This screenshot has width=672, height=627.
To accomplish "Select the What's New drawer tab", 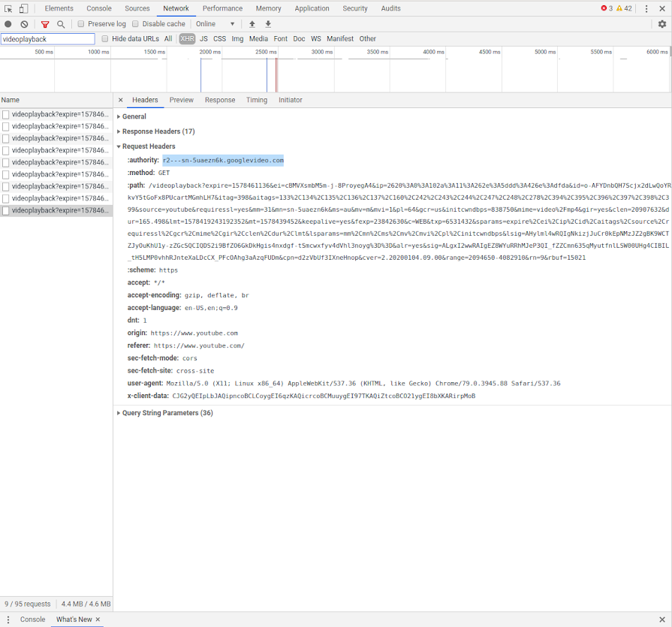I will (74, 619).
